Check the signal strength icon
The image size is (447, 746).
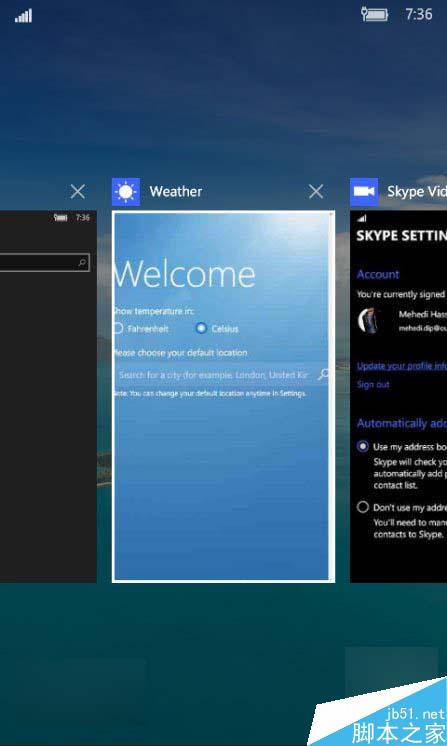click(x=23, y=16)
